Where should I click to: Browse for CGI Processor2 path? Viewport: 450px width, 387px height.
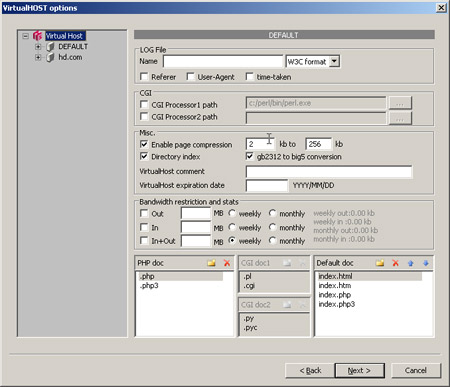[x=400, y=118]
